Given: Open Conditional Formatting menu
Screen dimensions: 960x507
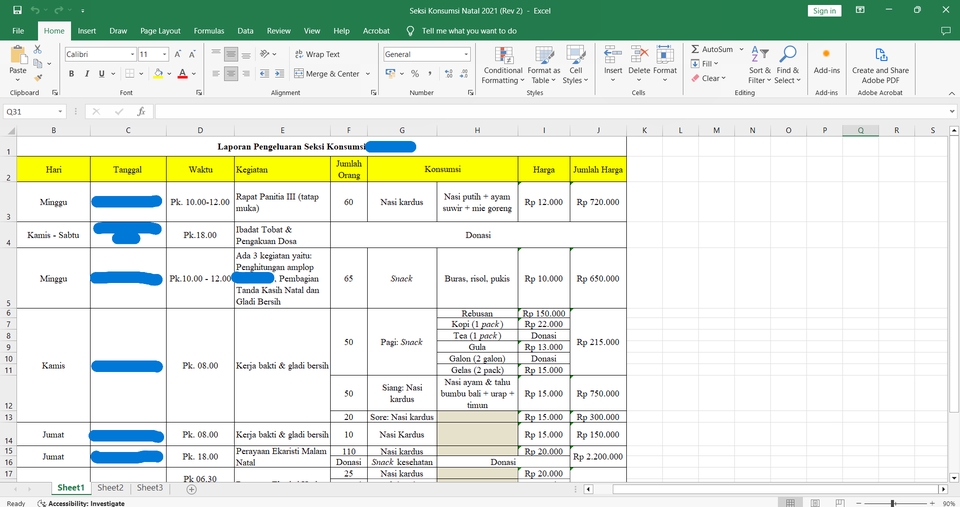Looking at the screenshot, I should coord(503,65).
